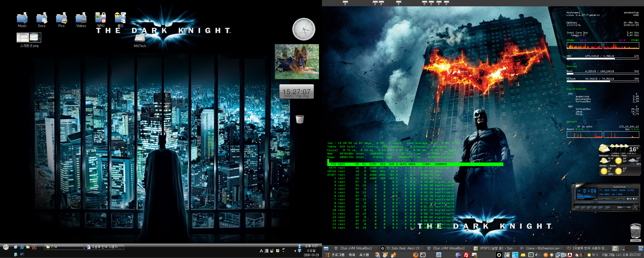Click Audacious play button
Image resolution: width=644 pixels, height=258 pixels.
584,208
